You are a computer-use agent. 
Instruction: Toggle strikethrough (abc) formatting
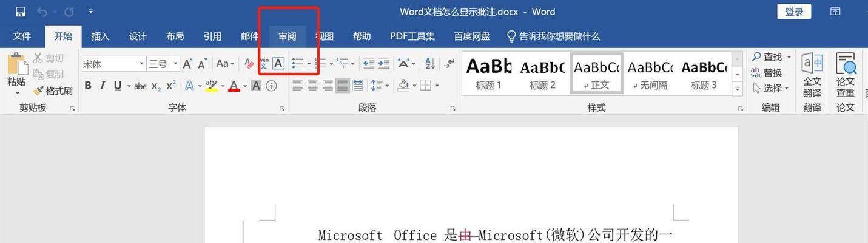coord(140,86)
